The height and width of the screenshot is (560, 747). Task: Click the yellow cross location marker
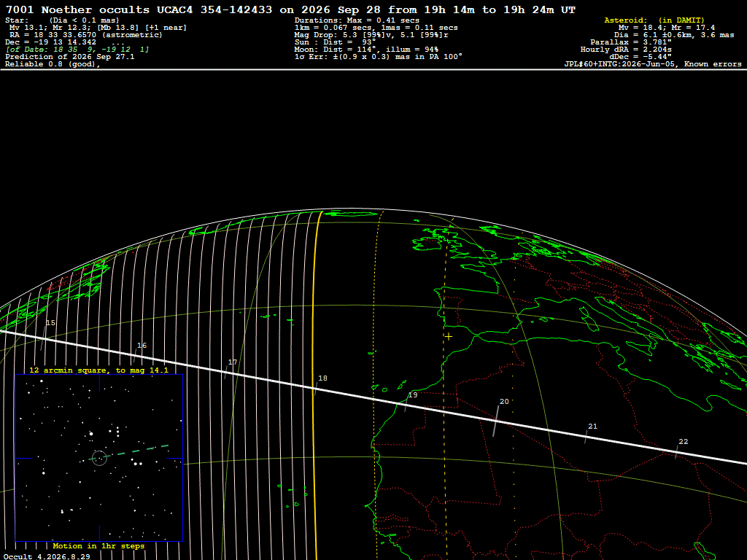449,337
